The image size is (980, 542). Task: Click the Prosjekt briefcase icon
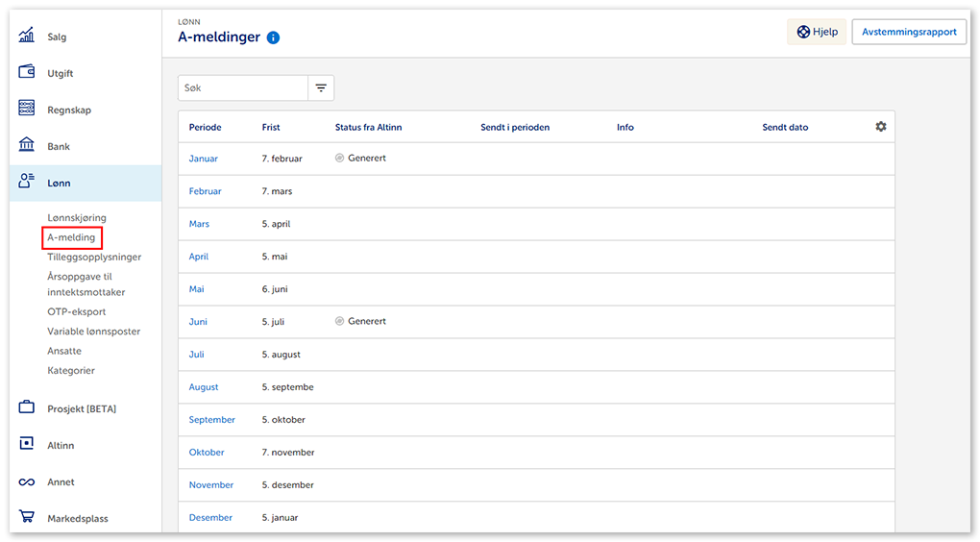[27, 408]
